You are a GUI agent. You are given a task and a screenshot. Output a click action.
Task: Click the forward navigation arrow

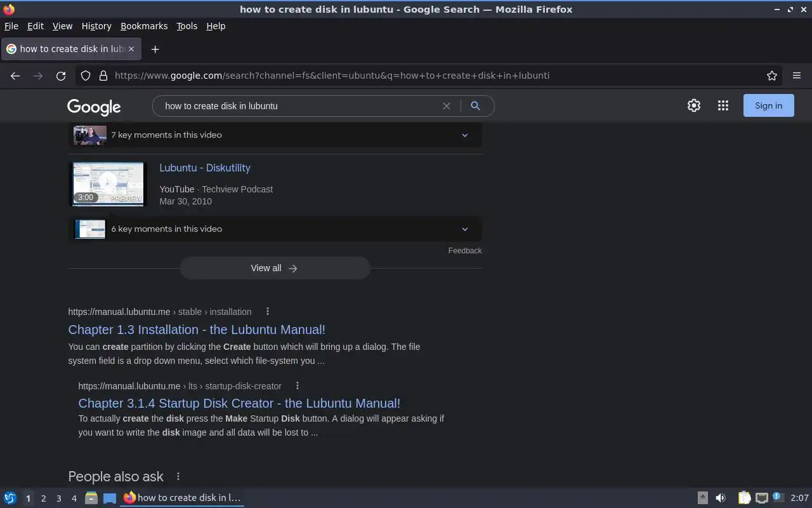[x=38, y=76]
